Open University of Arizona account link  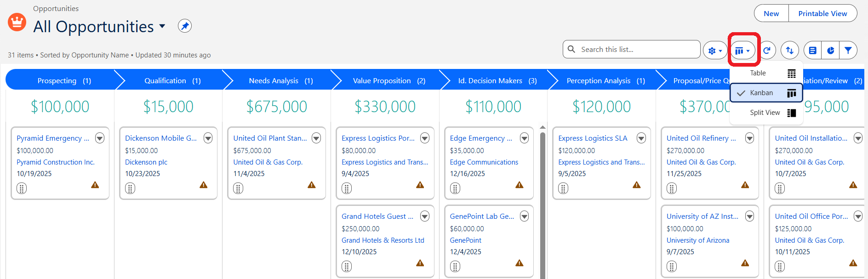(698, 240)
